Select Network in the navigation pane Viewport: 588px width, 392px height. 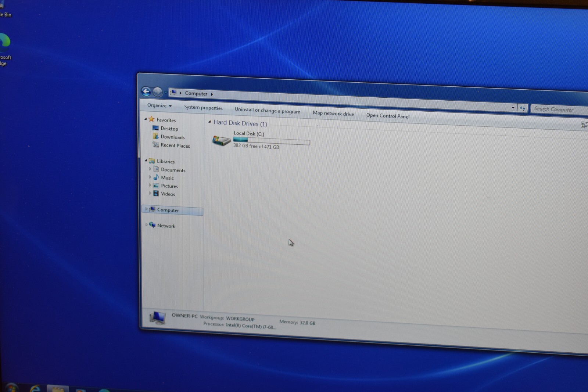[x=166, y=226]
